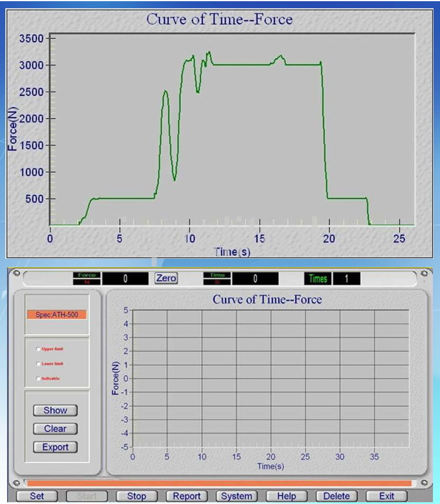
Task: Export data using the Export button
Action: [x=55, y=447]
